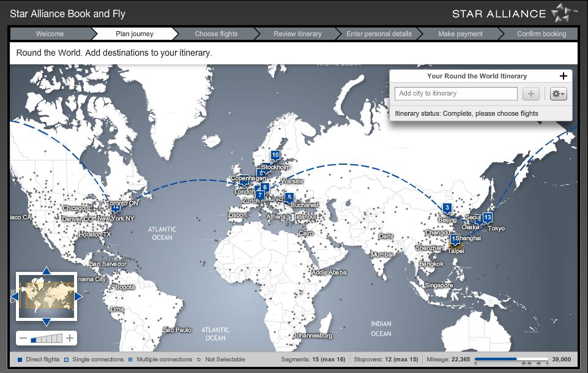
Task: Click the world overview mini-map thumbnail
Action: tap(47, 296)
